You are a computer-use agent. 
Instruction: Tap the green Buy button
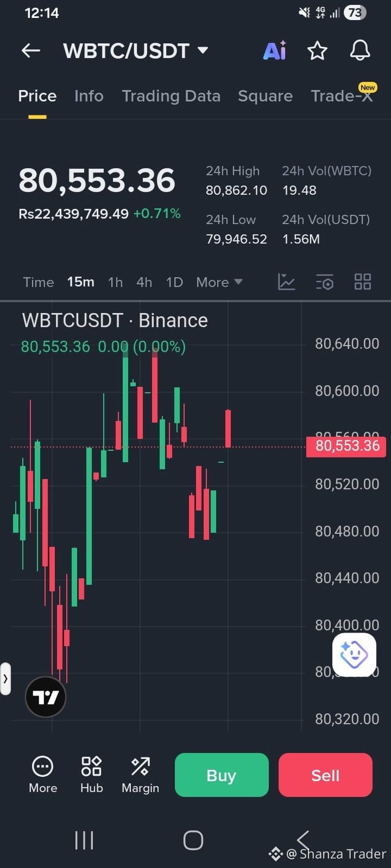pos(222,775)
